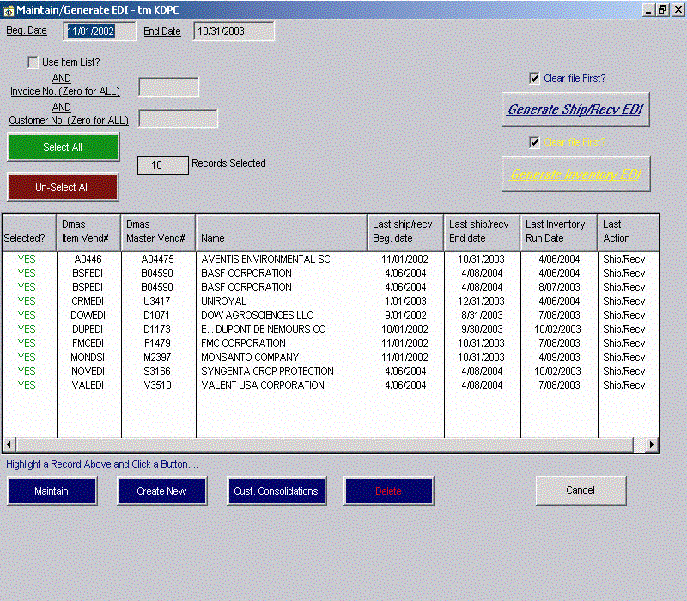The width and height of the screenshot is (687, 601).
Task: Click the app icon in the title bar
Action: click(8, 11)
